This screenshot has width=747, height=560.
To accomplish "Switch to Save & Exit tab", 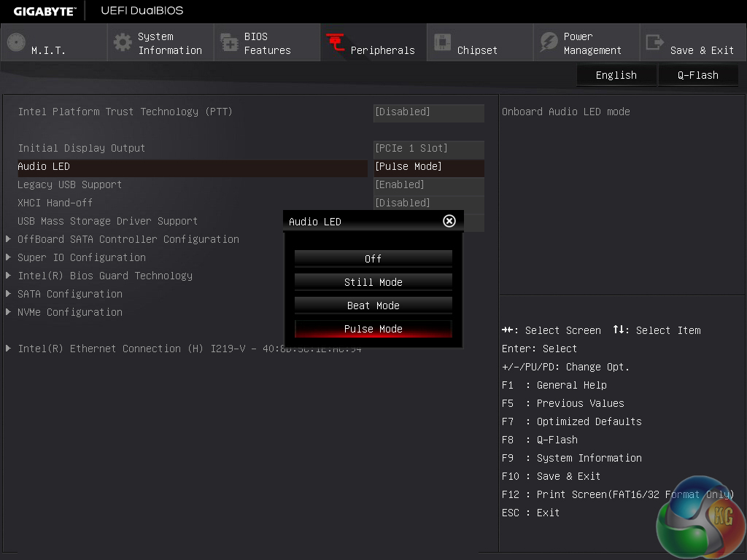I will point(693,43).
